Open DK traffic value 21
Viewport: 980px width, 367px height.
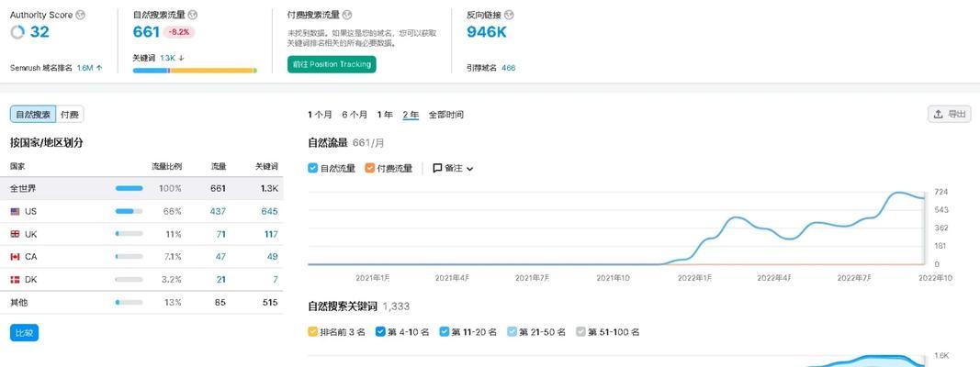pos(221,280)
